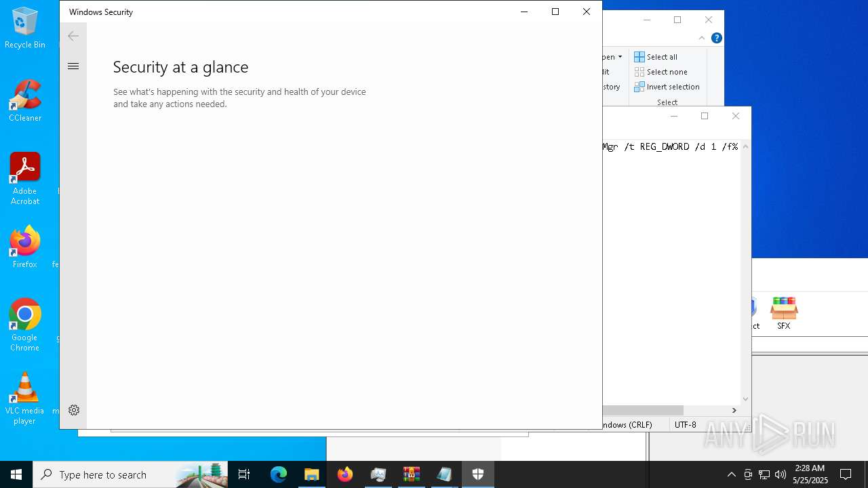Image resolution: width=868 pixels, height=488 pixels.
Task: Click Select none in File Explorer ribbon
Action: click(x=660, y=72)
